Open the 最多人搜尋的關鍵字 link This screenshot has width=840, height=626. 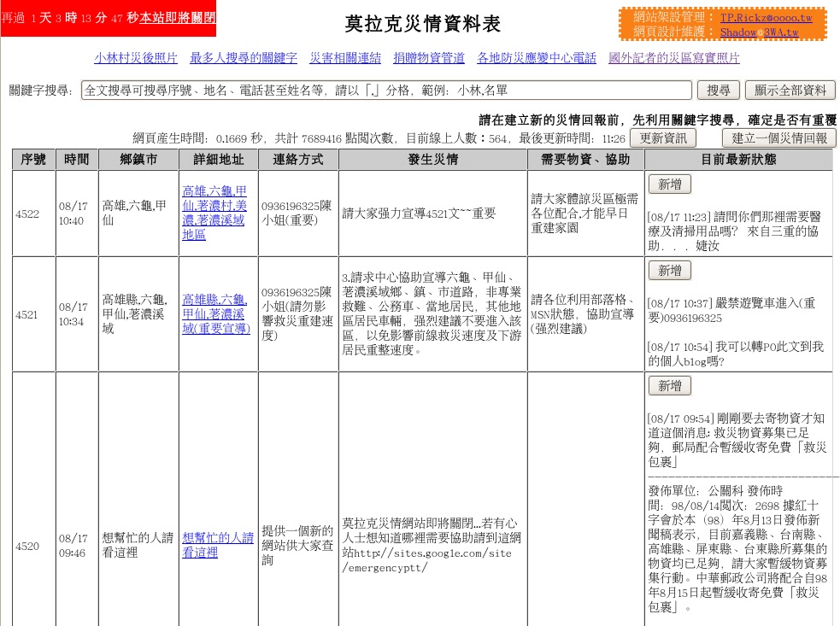point(244,58)
